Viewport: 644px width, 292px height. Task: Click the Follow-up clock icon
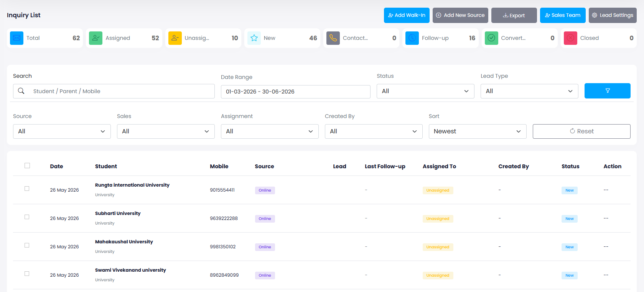coord(412,38)
